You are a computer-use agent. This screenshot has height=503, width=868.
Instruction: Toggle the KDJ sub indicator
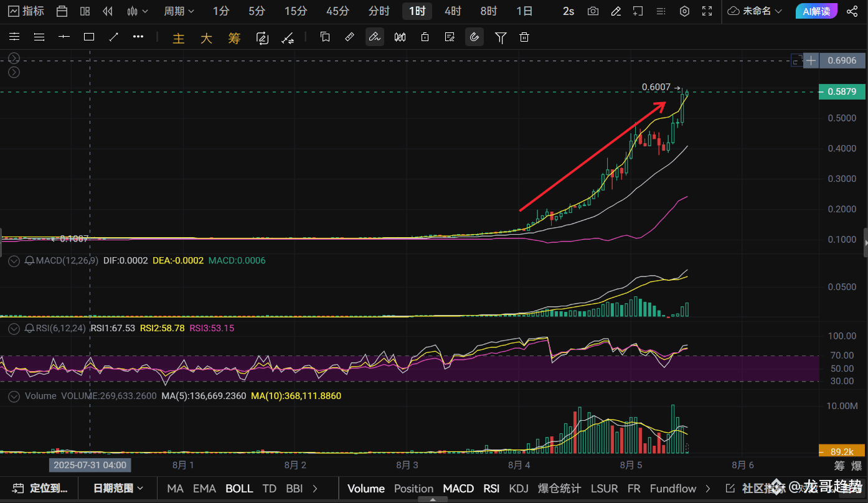coord(519,489)
